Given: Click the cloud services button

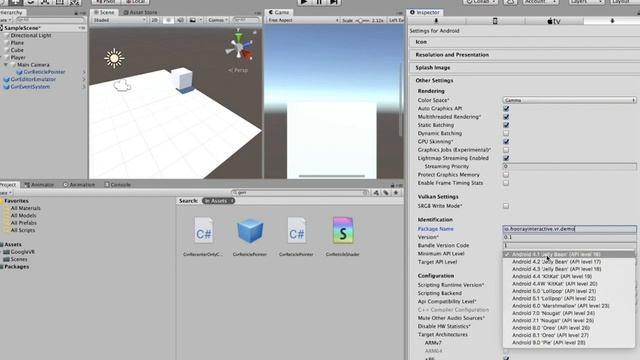Looking at the screenshot, I should (x=510, y=2).
